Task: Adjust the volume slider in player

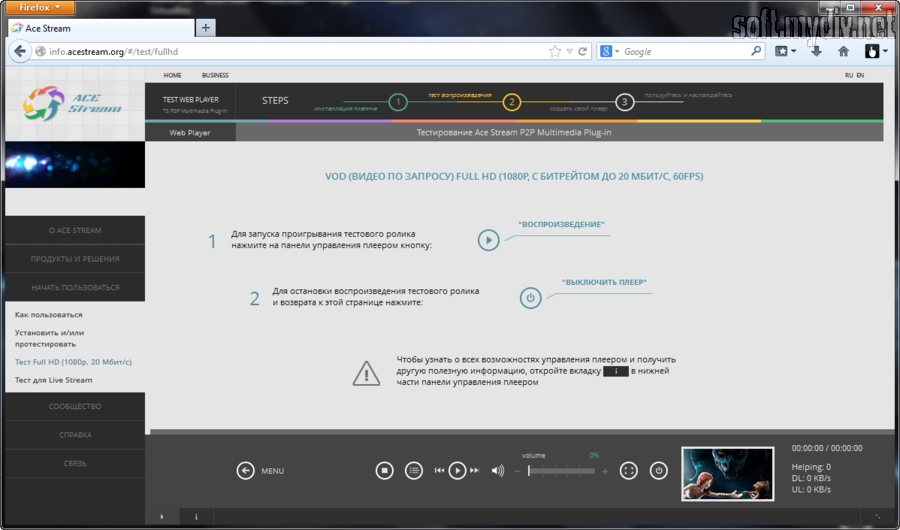Action: coord(560,470)
